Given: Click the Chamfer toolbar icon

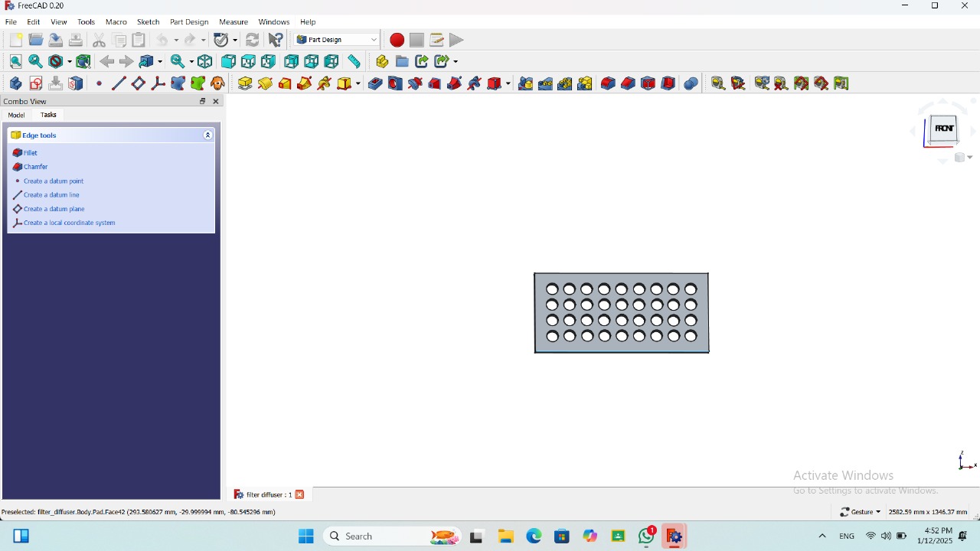Looking at the screenshot, I should (629, 83).
